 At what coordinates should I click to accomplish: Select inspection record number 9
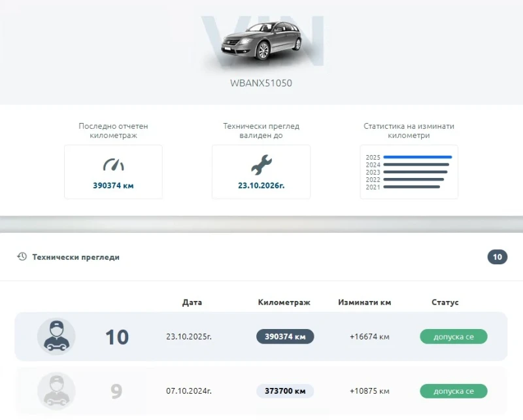click(x=116, y=391)
